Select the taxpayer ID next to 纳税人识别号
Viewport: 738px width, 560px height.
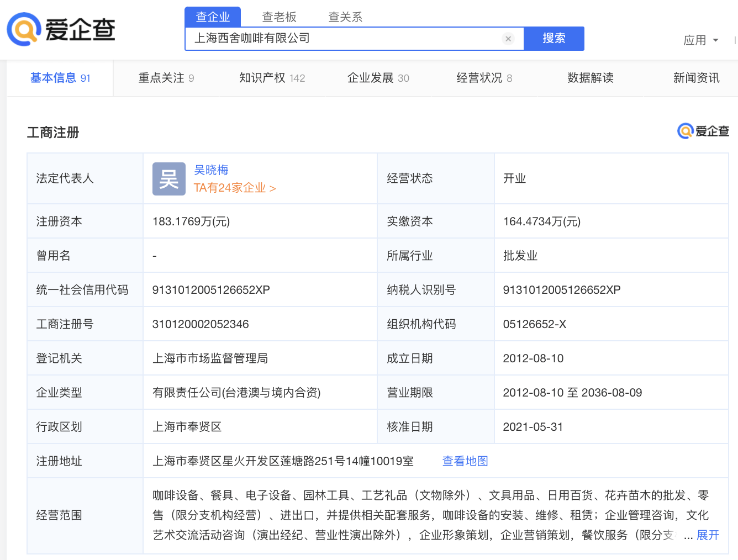562,290
